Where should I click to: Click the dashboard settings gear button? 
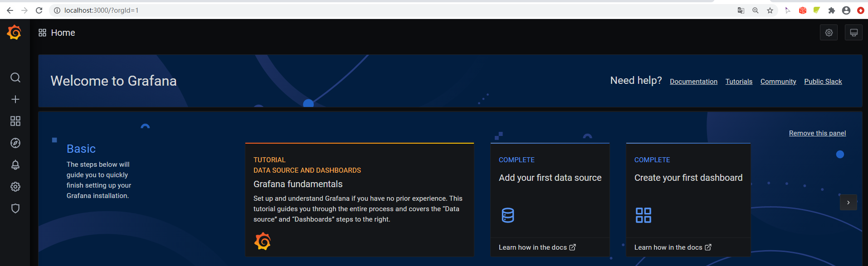(x=829, y=33)
